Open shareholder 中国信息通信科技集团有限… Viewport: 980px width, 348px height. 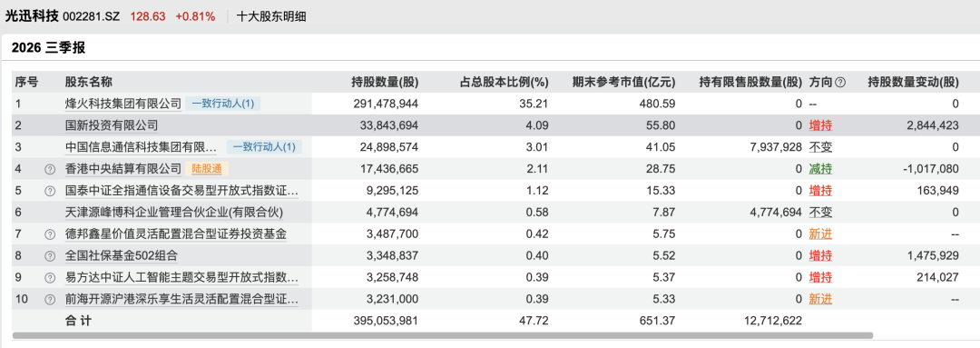(x=142, y=147)
